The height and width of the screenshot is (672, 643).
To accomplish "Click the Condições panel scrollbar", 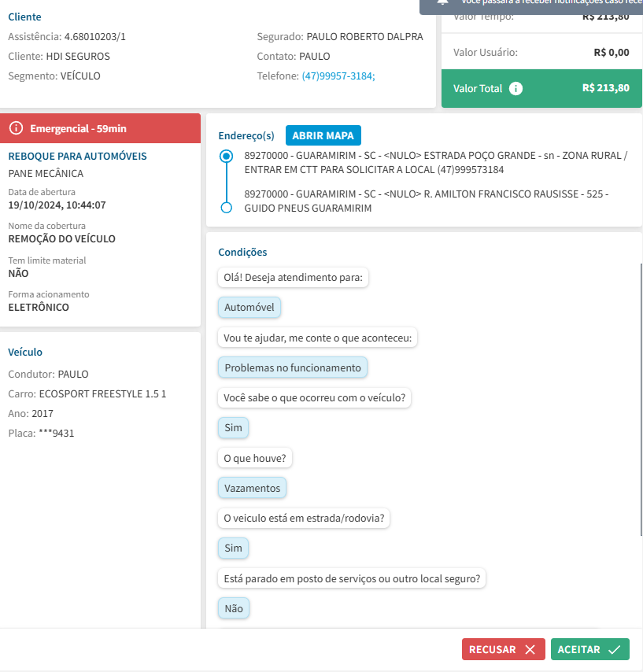I will pyautogui.click(x=641, y=400).
